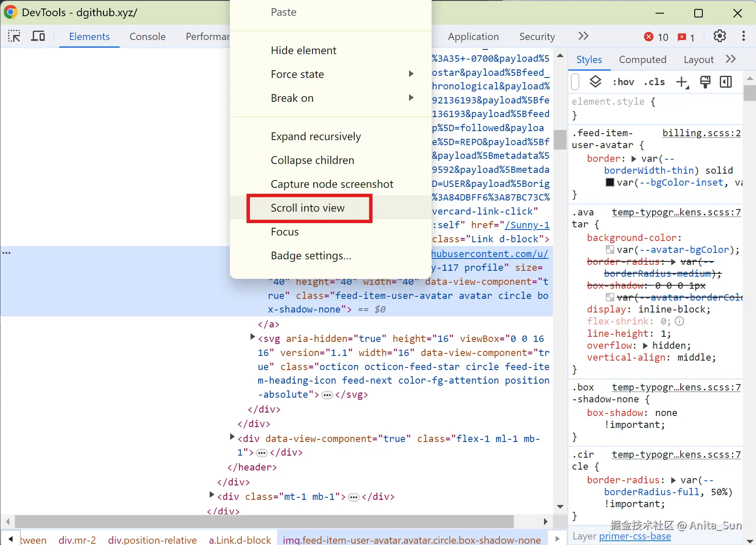Click the red error count showing 10

pos(656,37)
